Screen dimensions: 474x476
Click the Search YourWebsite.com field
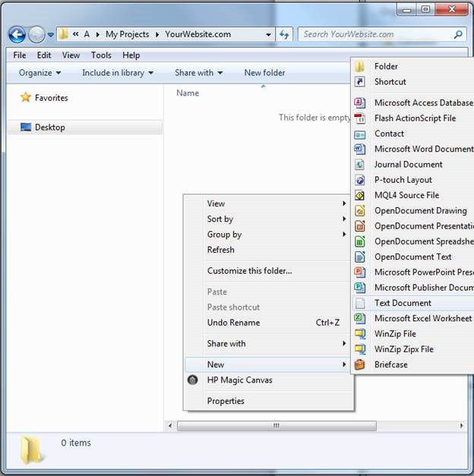point(382,35)
